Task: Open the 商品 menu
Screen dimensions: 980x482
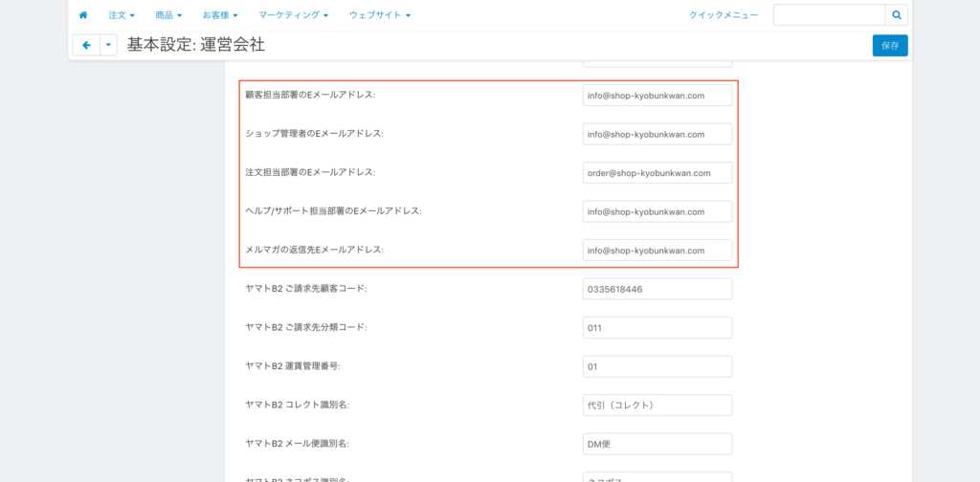Action: (x=168, y=15)
